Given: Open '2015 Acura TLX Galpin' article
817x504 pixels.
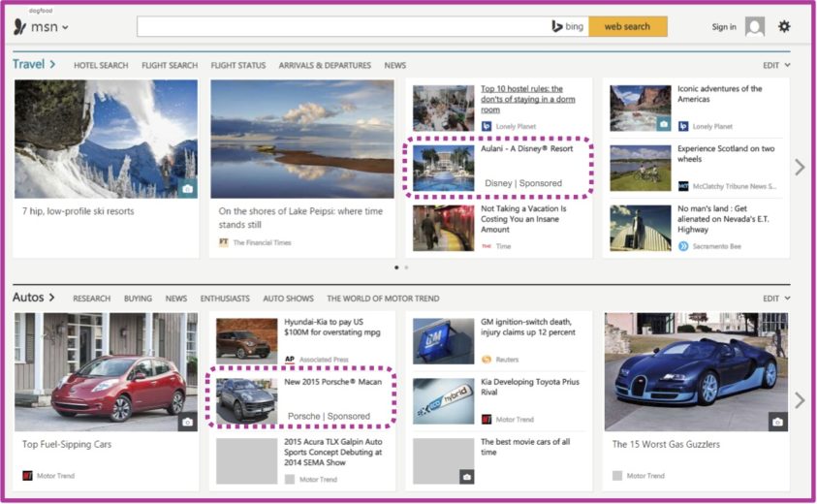Looking at the screenshot, I should click(333, 452).
